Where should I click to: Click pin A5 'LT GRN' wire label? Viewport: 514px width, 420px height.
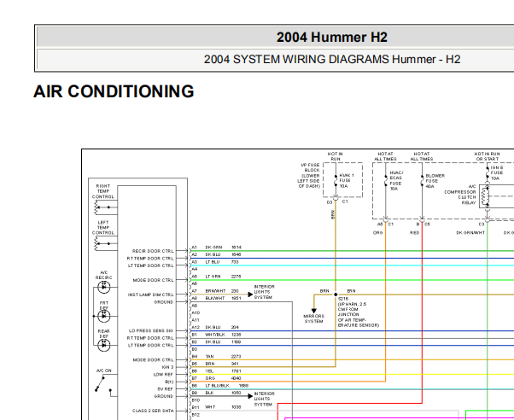coord(213,277)
